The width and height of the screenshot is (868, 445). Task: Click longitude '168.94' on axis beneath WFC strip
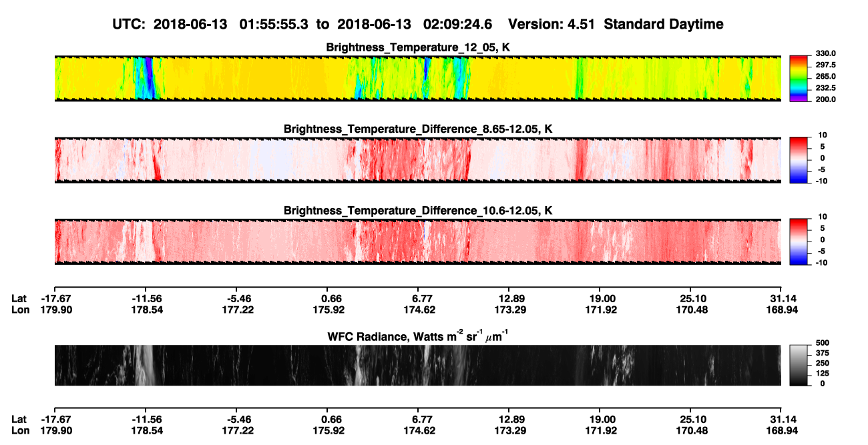[783, 432]
